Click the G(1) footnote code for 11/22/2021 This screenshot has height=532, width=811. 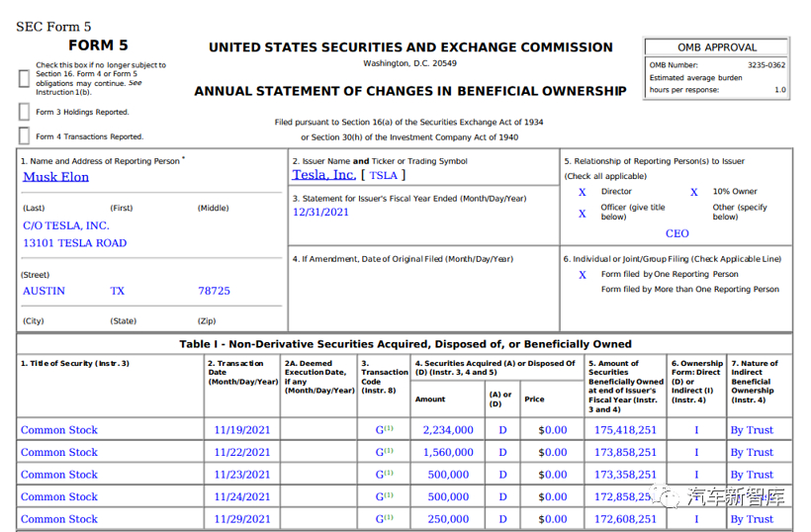click(x=384, y=452)
